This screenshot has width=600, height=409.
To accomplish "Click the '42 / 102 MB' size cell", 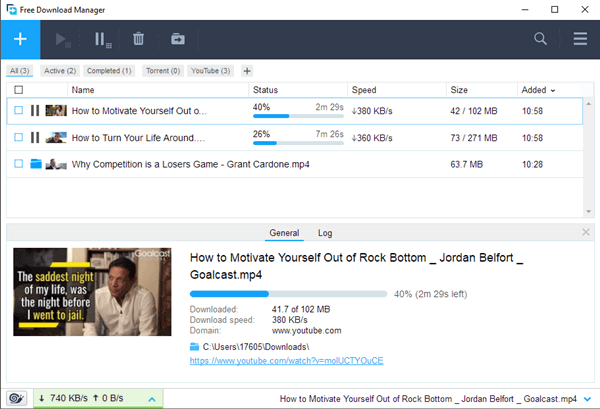I will coord(474,111).
